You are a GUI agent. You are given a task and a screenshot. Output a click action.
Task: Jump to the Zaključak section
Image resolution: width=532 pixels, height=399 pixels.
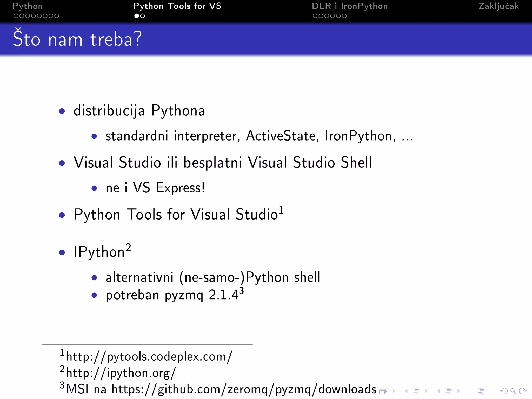(499, 6)
